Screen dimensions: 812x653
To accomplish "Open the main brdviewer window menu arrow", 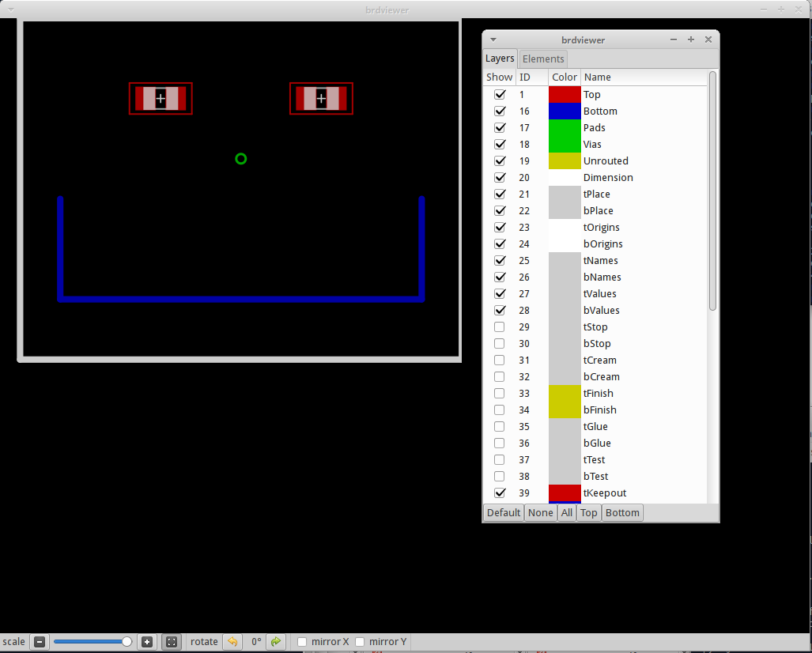I will [x=10, y=9].
